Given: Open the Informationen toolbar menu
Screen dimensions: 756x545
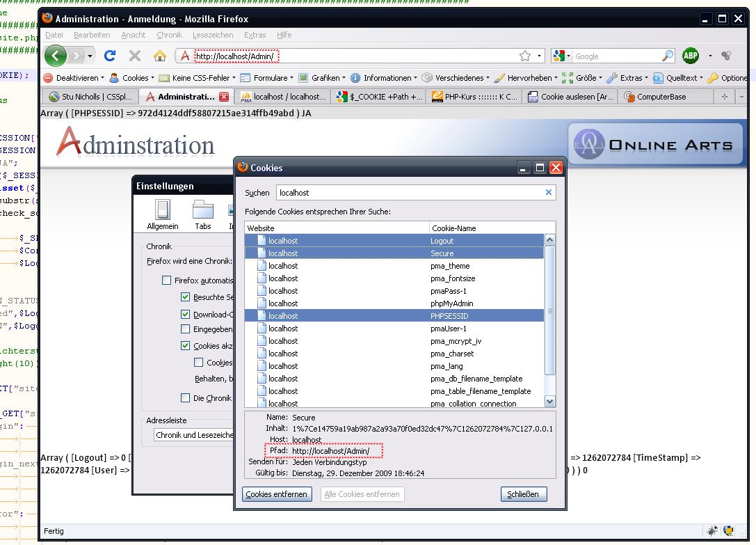Looking at the screenshot, I should 384,78.
